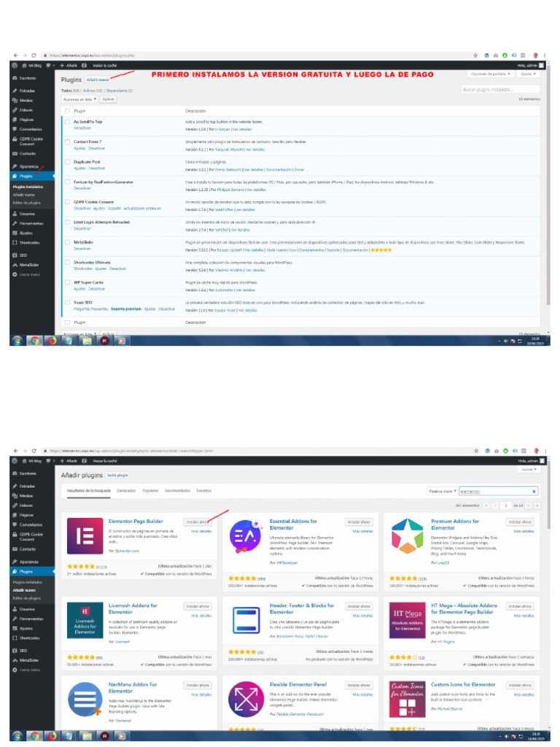Switch to the Destacados tab

126,491
